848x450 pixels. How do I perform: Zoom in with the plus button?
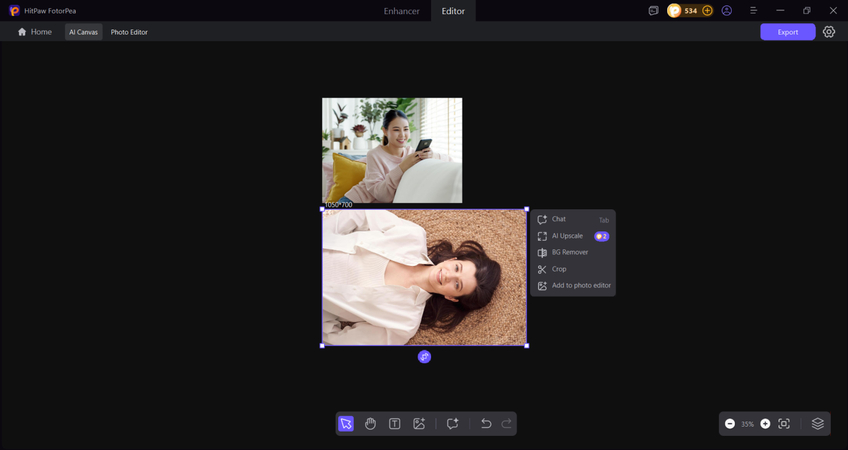[765, 424]
